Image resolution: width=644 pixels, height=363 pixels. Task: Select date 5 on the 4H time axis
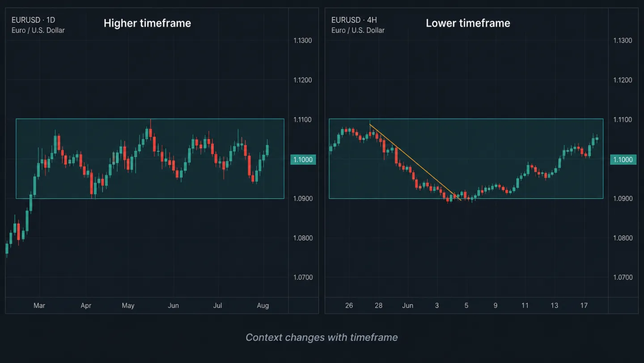click(x=466, y=306)
